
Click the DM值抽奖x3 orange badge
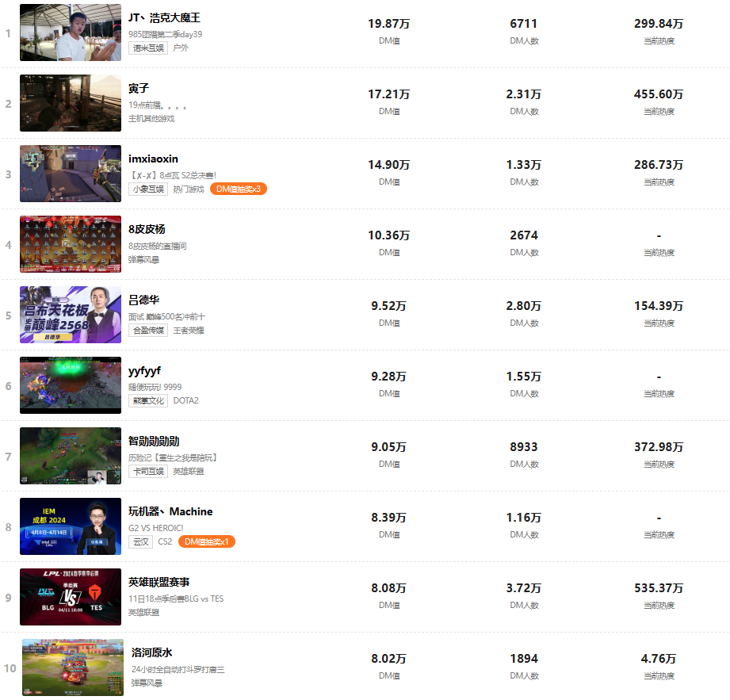coord(239,189)
